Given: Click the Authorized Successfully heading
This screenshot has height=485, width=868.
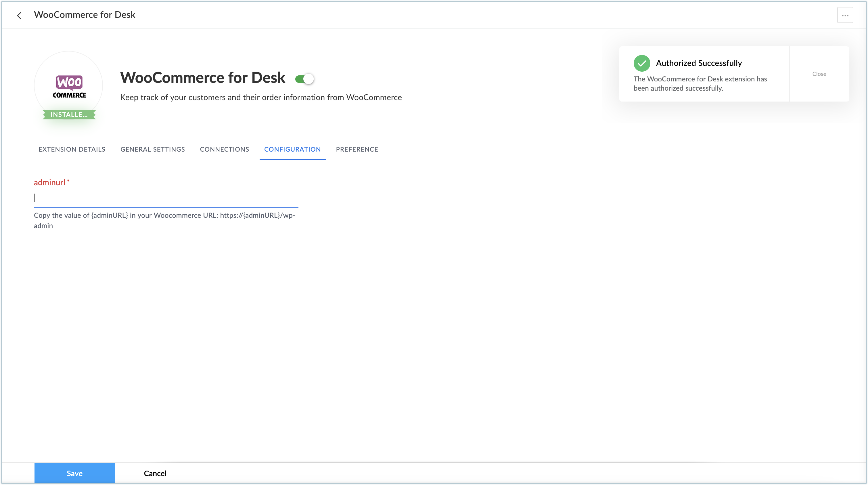Looking at the screenshot, I should [x=698, y=63].
